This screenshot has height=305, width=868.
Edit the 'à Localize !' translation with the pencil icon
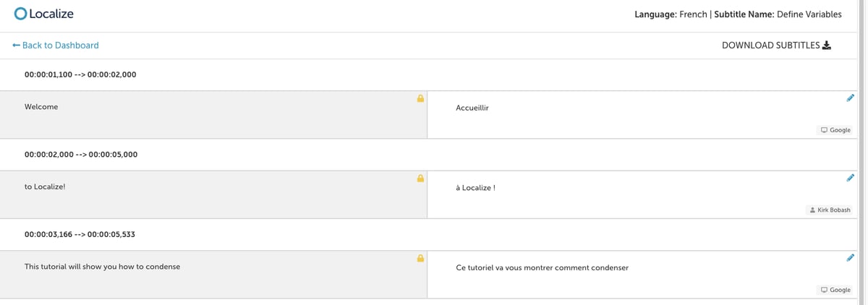tap(851, 177)
